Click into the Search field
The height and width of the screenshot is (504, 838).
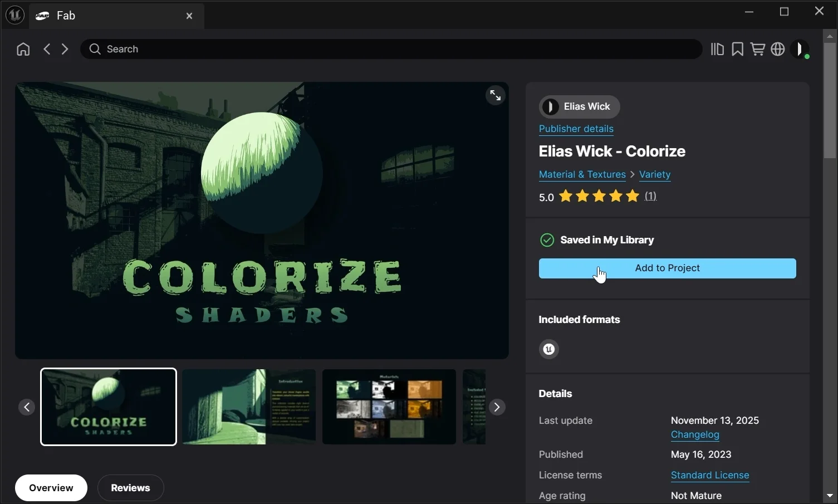[391, 49]
